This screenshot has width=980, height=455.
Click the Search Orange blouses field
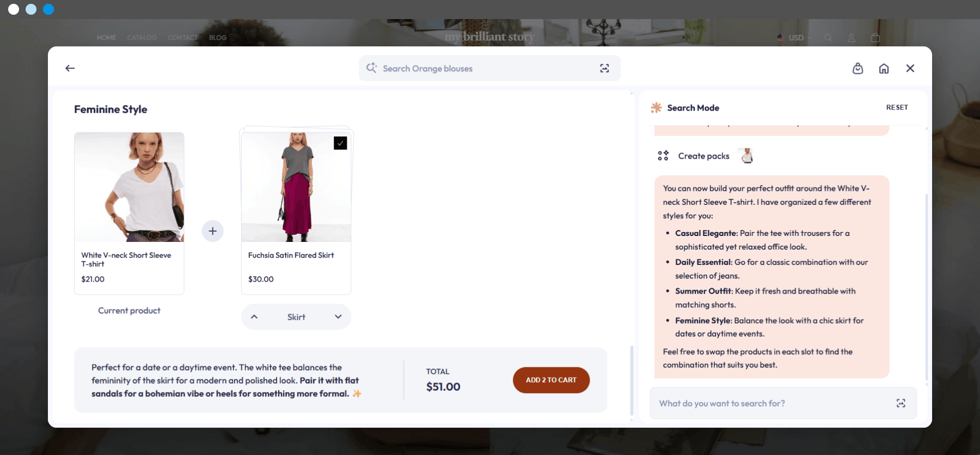(490, 68)
